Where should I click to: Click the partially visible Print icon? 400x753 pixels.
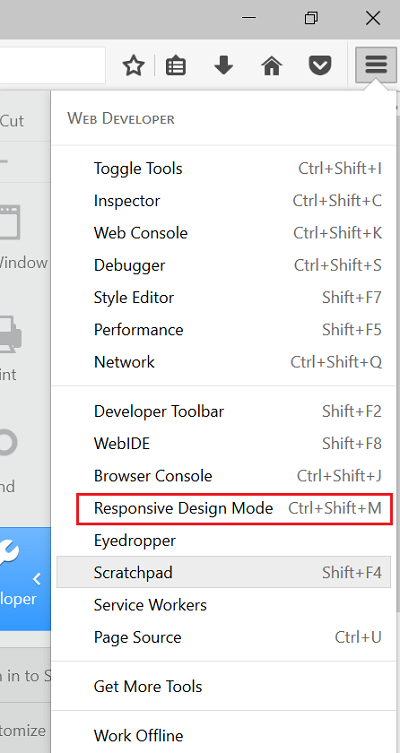[10, 332]
